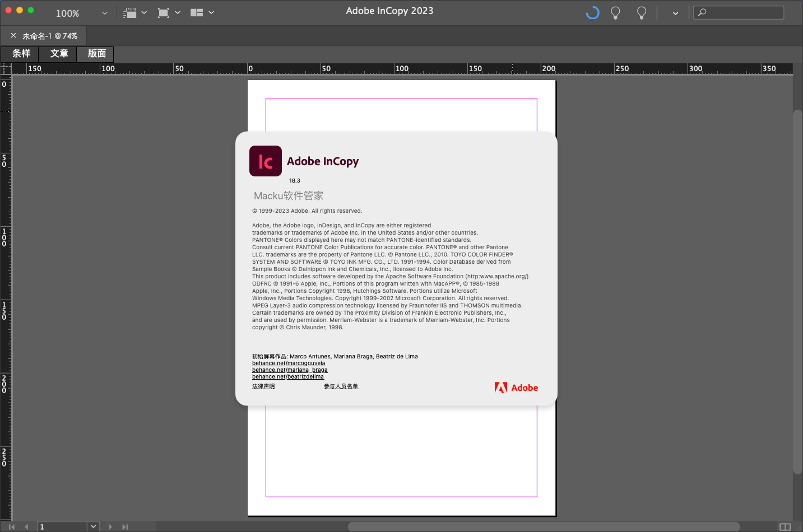Go to last page button

click(125, 527)
